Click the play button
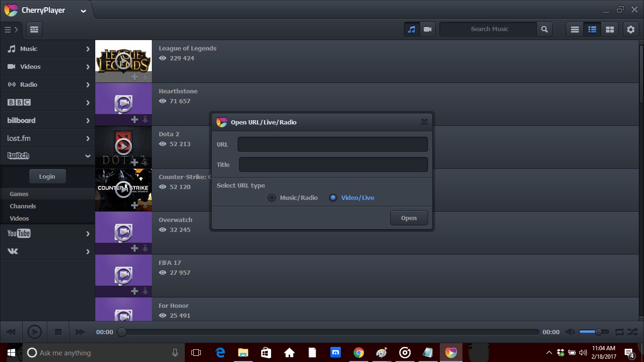This screenshot has height=362, width=644. (x=34, y=332)
